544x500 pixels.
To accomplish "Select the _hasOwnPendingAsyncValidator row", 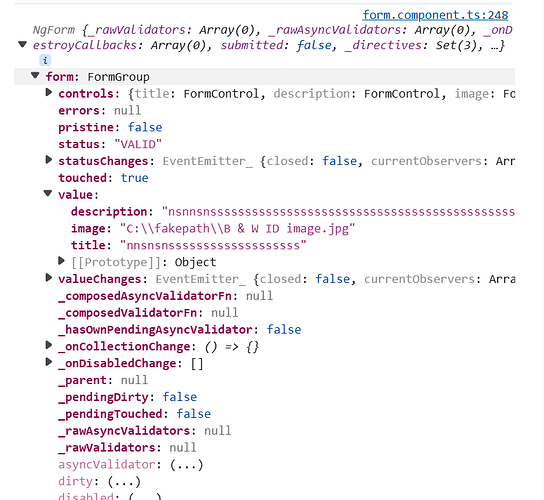I will click(x=180, y=330).
